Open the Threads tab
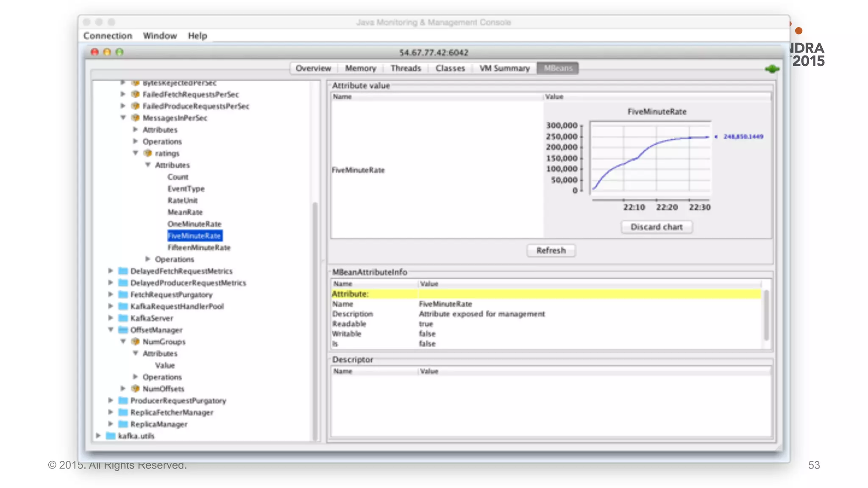This screenshot has width=868, height=488. tap(406, 68)
